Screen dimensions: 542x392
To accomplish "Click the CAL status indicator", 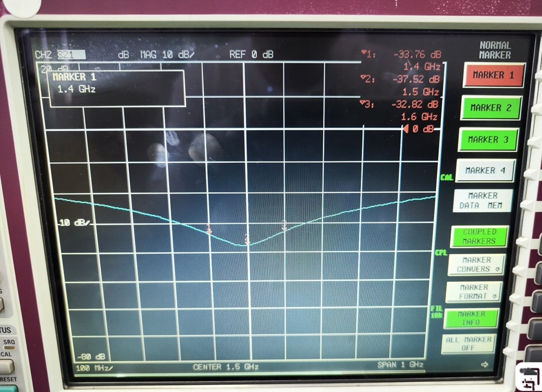I will click(446, 177).
